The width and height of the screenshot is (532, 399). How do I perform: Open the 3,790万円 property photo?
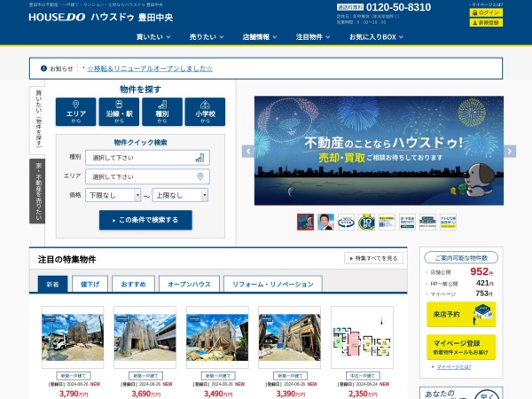73,337
